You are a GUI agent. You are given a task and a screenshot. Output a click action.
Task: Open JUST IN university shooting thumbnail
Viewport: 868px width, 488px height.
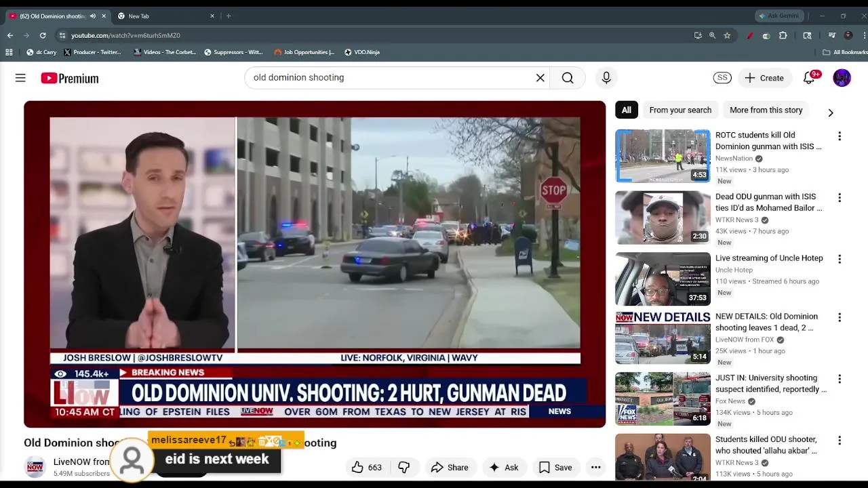(x=663, y=399)
